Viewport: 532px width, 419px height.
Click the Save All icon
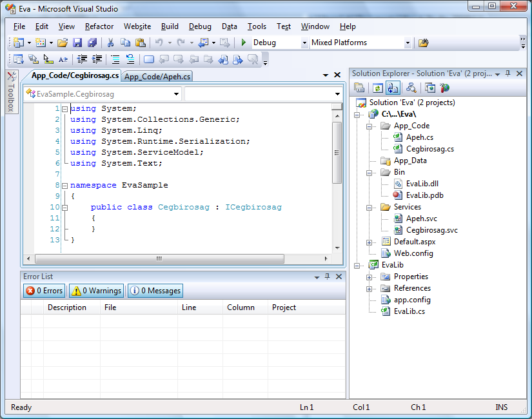[92, 43]
